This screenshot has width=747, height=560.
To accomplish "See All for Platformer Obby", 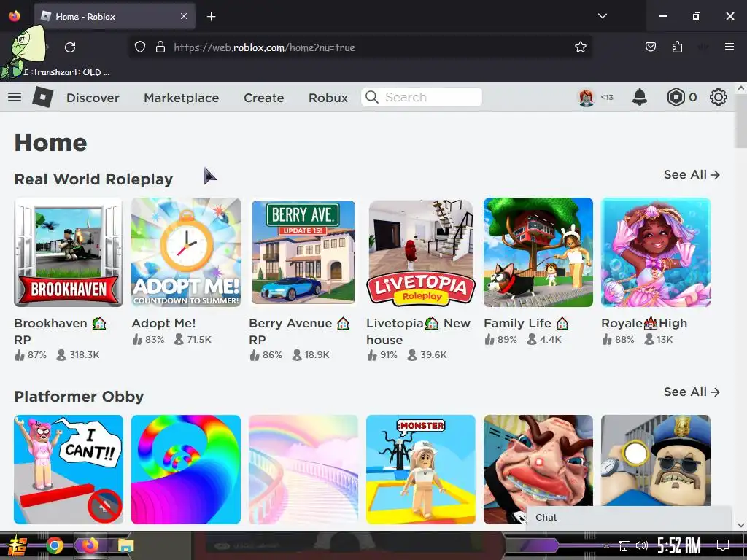I will coord(692,392).
